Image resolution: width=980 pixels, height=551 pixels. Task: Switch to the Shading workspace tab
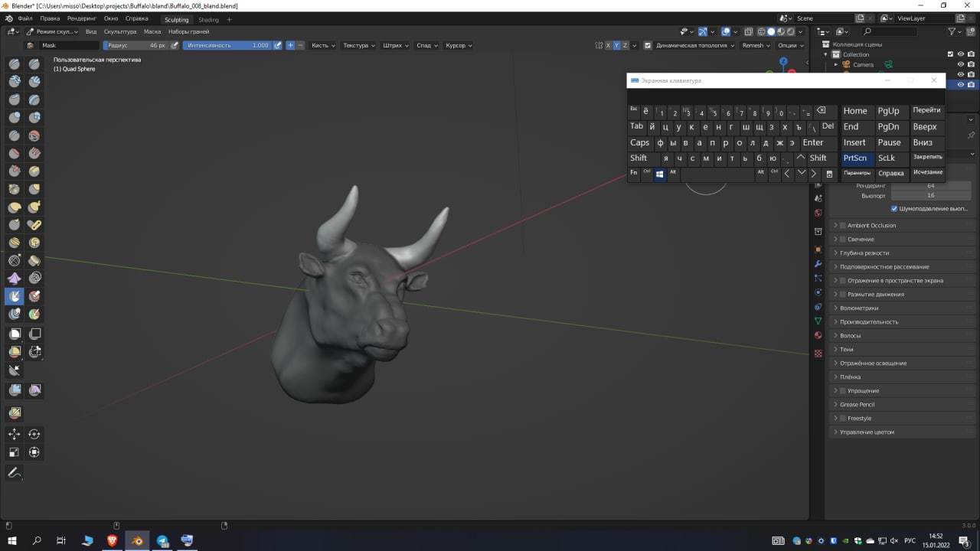pos(208,19)
